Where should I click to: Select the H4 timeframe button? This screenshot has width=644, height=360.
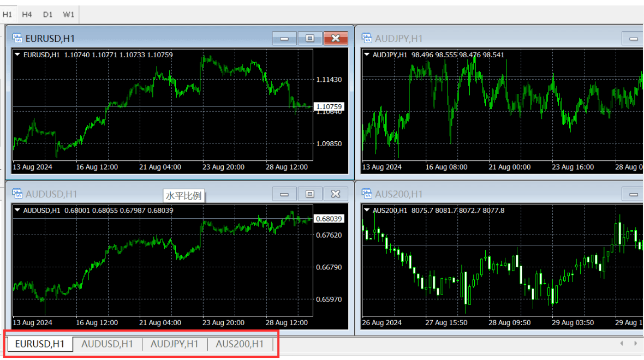pyautogui.click(x=27, y=15)
